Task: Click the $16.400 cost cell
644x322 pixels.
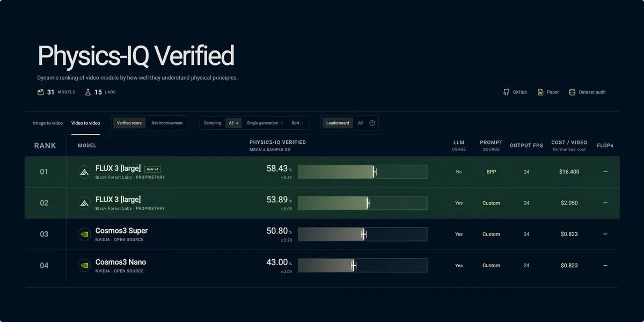Action: 569,172
